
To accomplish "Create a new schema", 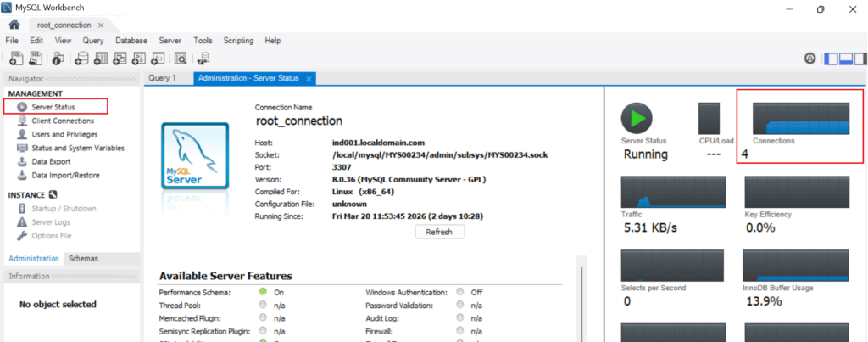I will 81,59.
